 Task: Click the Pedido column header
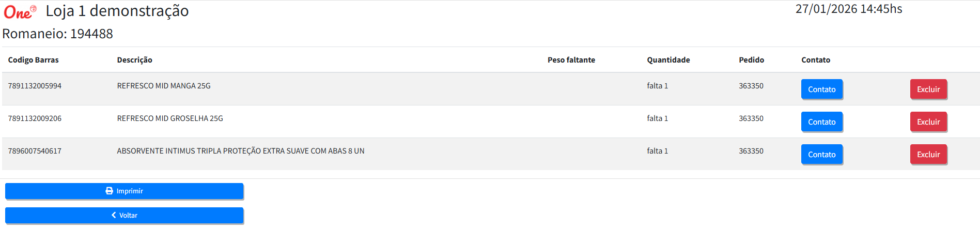[751, 60]
